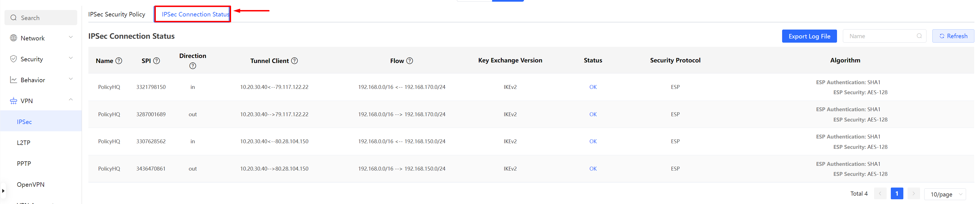This screenshot has height=204, width=980.
Task: Click the Name column help icon
Action: point(119,61)
